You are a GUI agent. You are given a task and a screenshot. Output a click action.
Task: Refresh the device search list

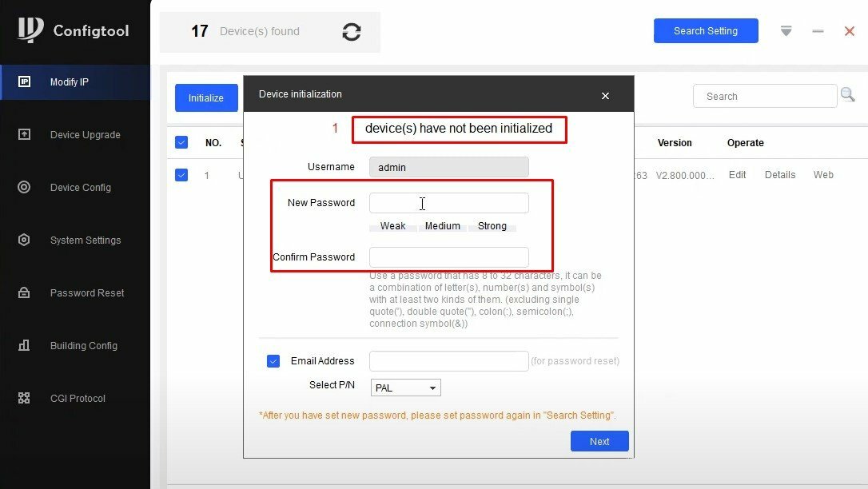352,32
